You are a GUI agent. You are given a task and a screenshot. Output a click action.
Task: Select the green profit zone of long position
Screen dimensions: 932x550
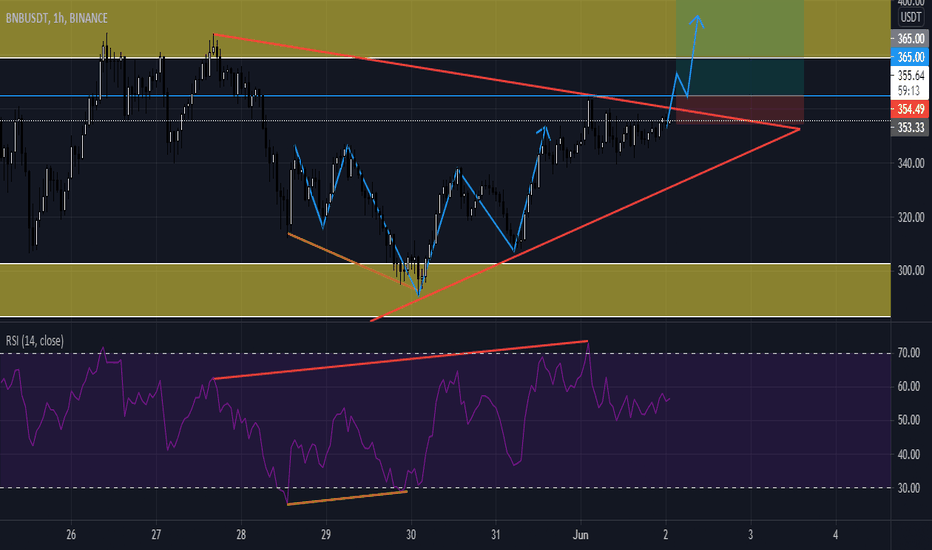click(x=740, y=48)
